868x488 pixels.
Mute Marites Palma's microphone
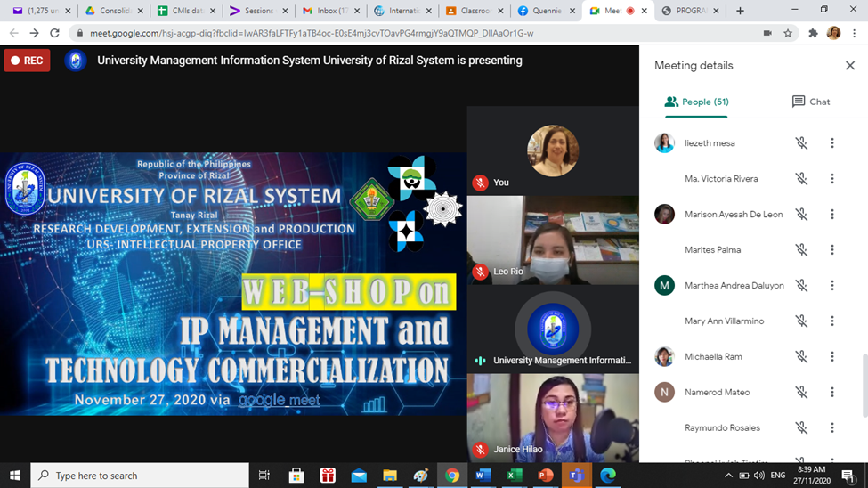[x=801, y=250]
